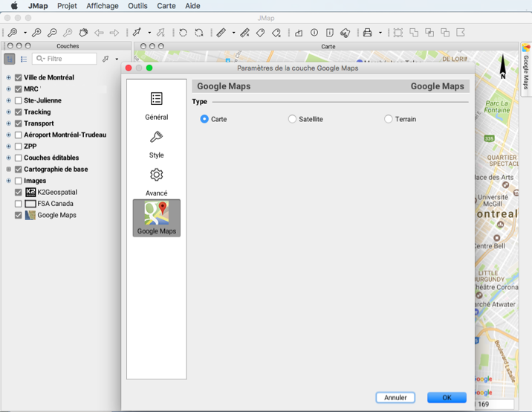
Task: Expand the Couches éditables group
Action: coord(8,158)
